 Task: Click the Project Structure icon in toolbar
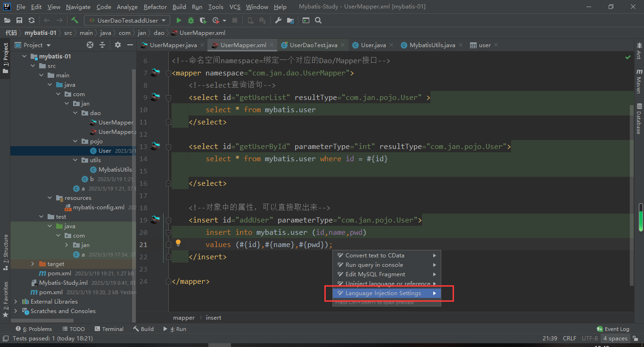(290, 20)
